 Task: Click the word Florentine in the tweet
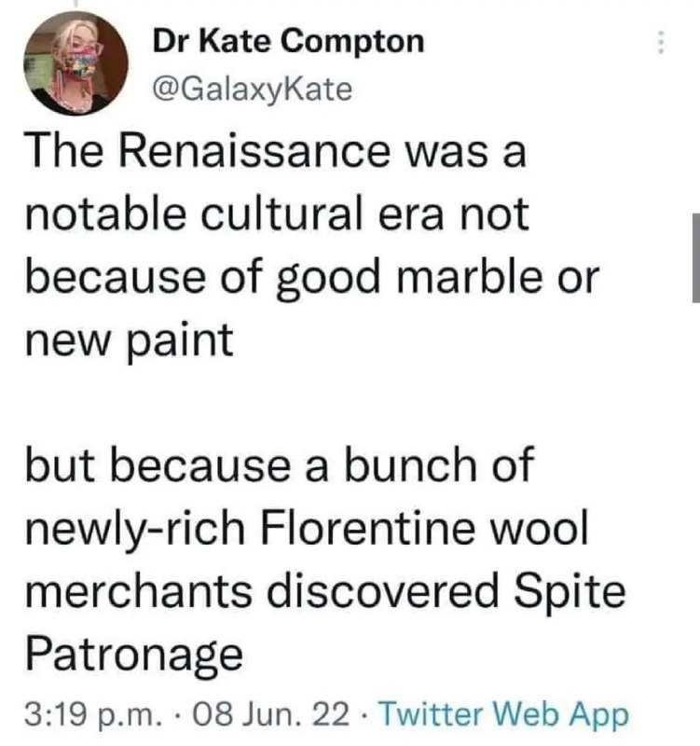pyautogui.click(x=367, y=528)
